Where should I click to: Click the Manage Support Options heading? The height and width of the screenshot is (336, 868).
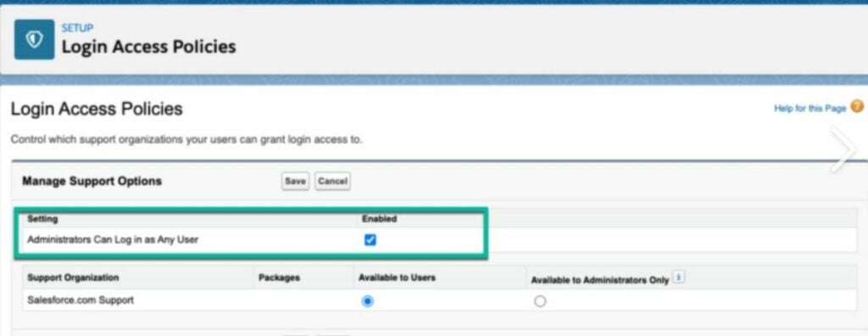[92, 181]
